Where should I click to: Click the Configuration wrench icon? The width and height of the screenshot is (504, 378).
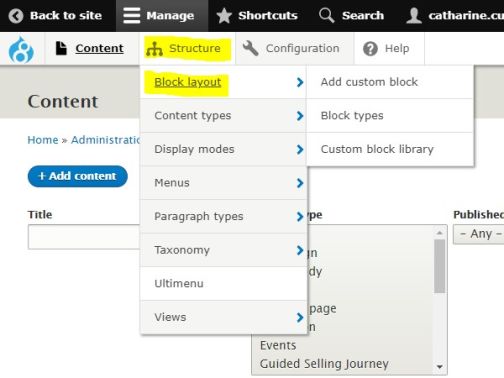point(250,48)
